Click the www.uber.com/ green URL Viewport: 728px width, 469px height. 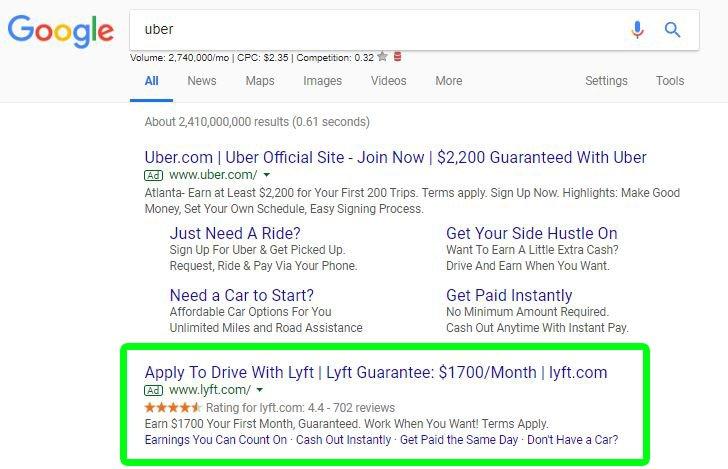(x=213, y=175)
